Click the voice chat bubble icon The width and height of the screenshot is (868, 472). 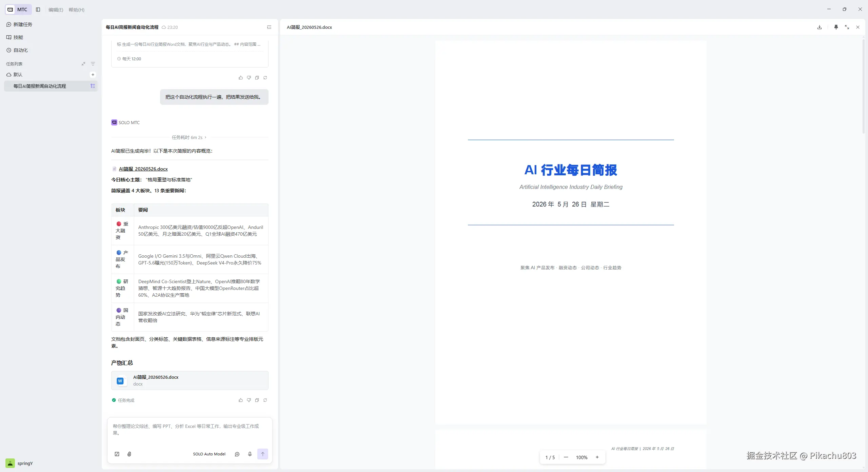[x=237, y=454]
